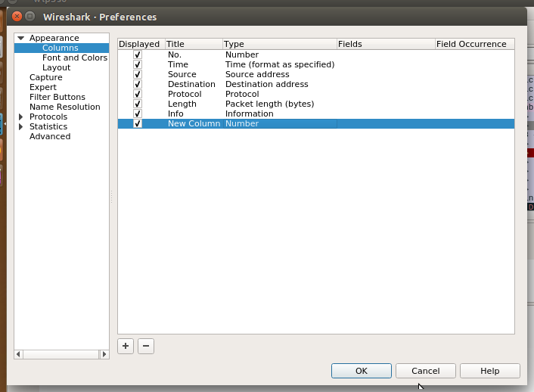Uncheck Displayed for the Destination column
The image size is (534, 392).
coord(138,84)
